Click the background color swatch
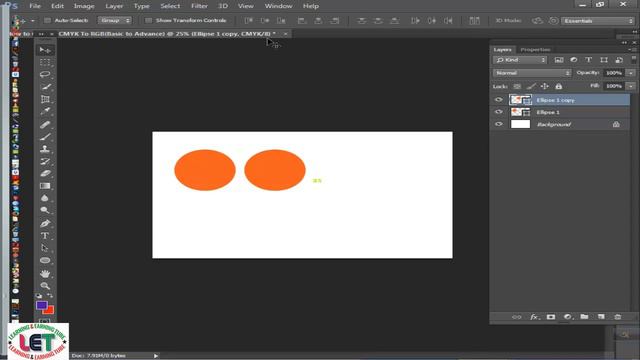640x360 pixels. click(x=50, y=311)
